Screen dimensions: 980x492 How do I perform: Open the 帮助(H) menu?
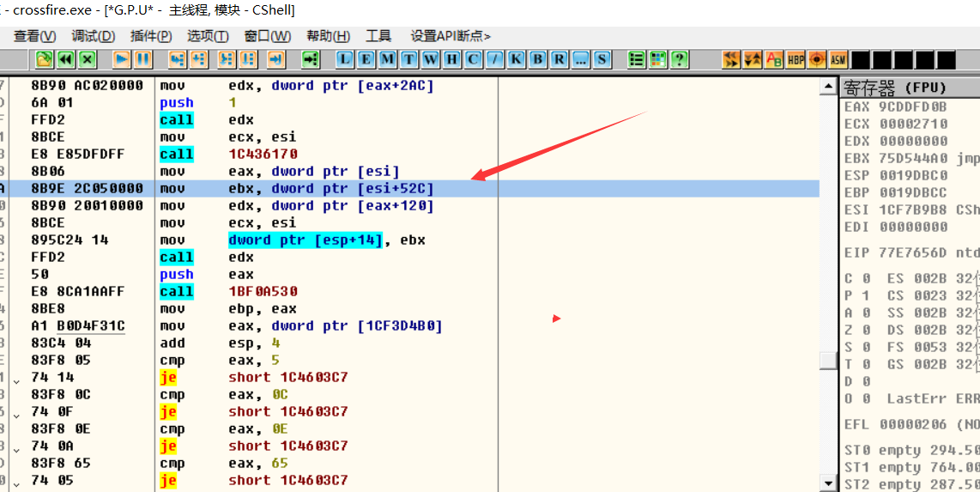click(x=328, y=36)
